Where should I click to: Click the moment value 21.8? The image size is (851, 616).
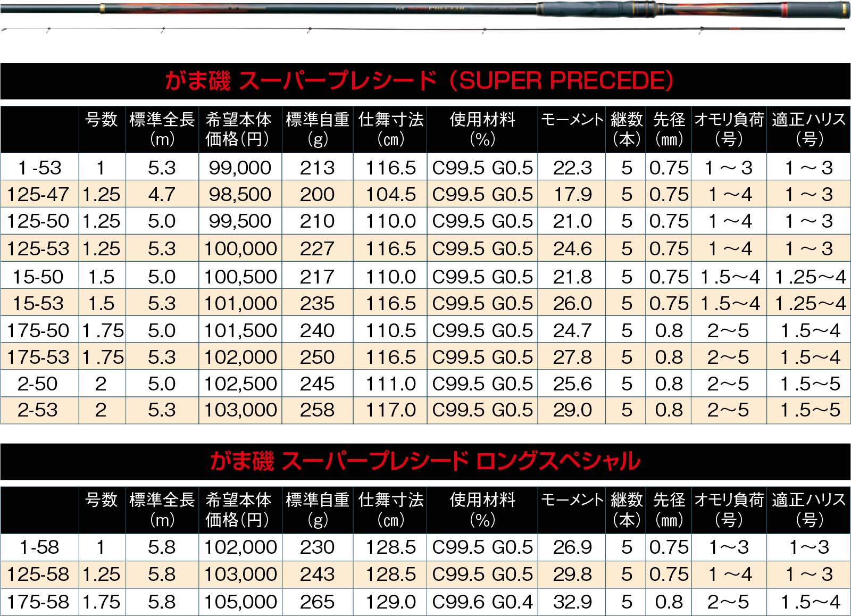tap(572, 277)
